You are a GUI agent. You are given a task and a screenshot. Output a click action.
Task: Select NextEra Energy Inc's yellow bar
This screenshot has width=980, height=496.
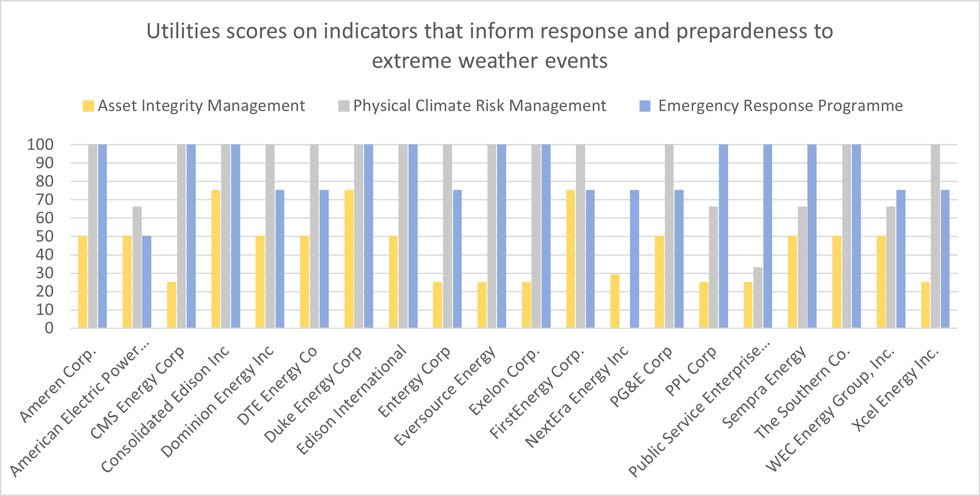tap(615, 301)
